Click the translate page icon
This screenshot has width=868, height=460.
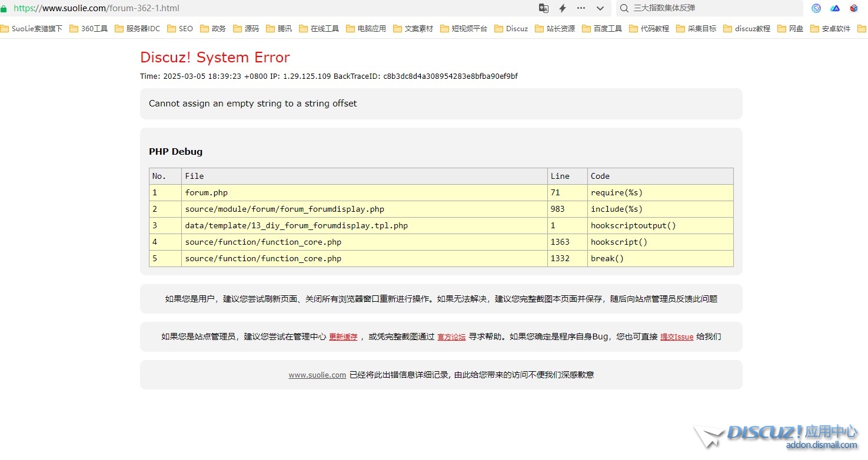coord(544,8)
